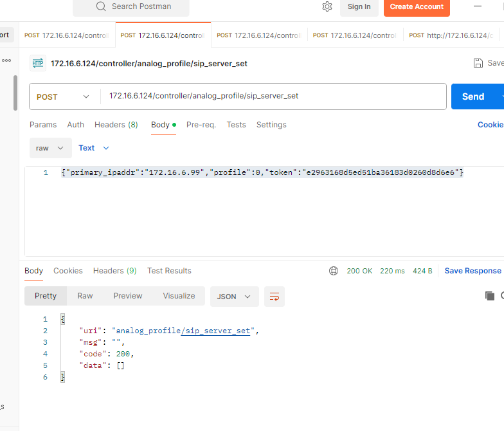Open the Test Results tab

169,271
